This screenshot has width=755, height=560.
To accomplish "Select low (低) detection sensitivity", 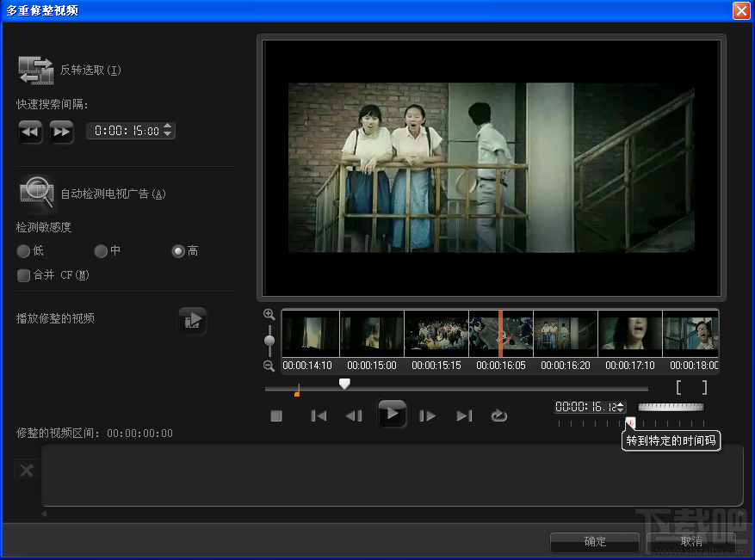I will click(23, 251).
